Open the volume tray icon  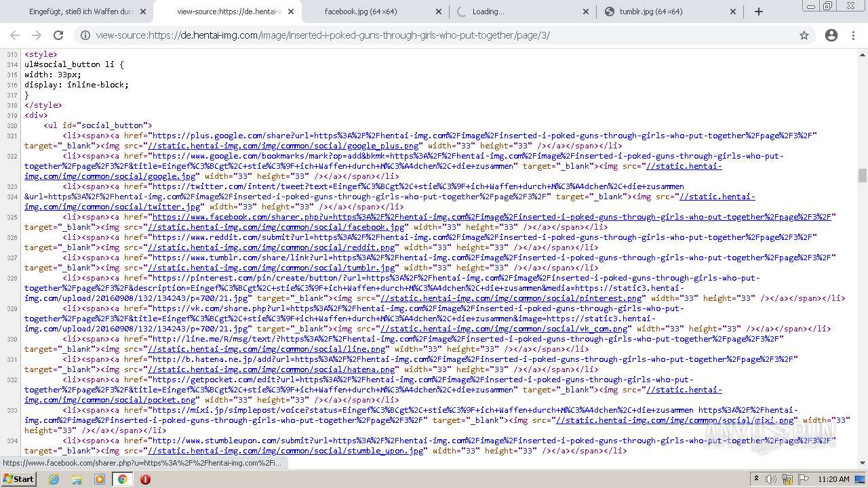click(x=770, y=479)
